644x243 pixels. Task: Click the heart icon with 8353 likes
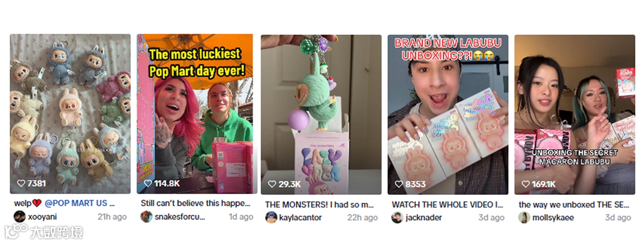click(399, 184)
